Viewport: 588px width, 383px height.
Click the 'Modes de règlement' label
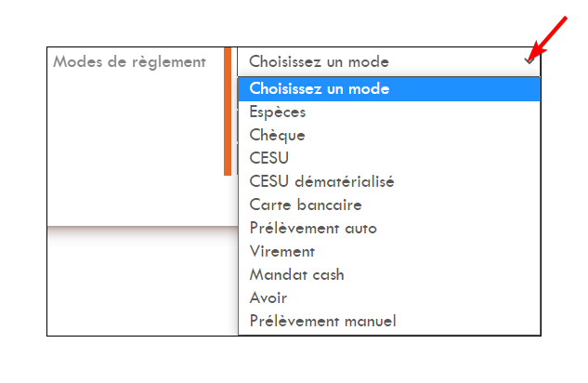coord(129,62)
